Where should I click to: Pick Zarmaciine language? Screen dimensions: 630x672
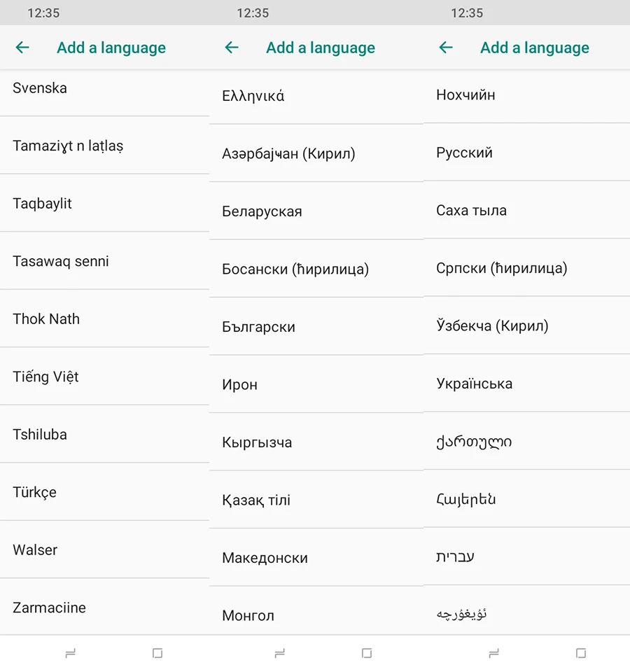click(104, 607)
